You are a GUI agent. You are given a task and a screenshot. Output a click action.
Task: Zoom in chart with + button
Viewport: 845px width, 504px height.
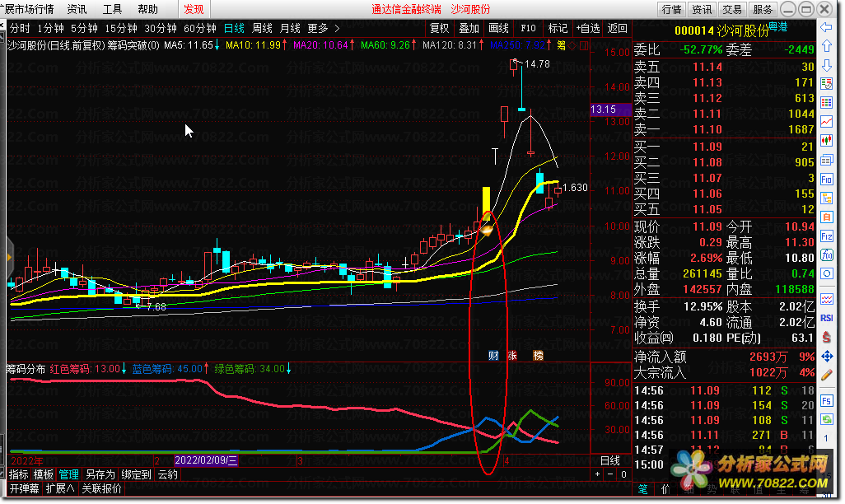click(597, 474)
